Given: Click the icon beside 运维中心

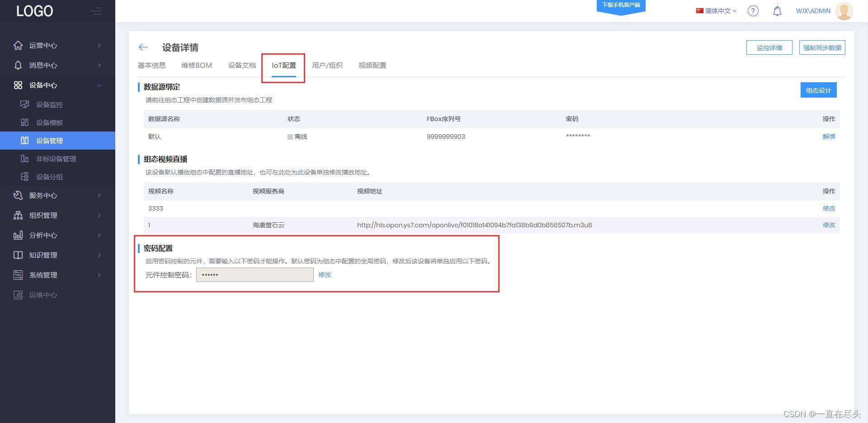Looking at the screenshot, I should click(x=18, y=295).
